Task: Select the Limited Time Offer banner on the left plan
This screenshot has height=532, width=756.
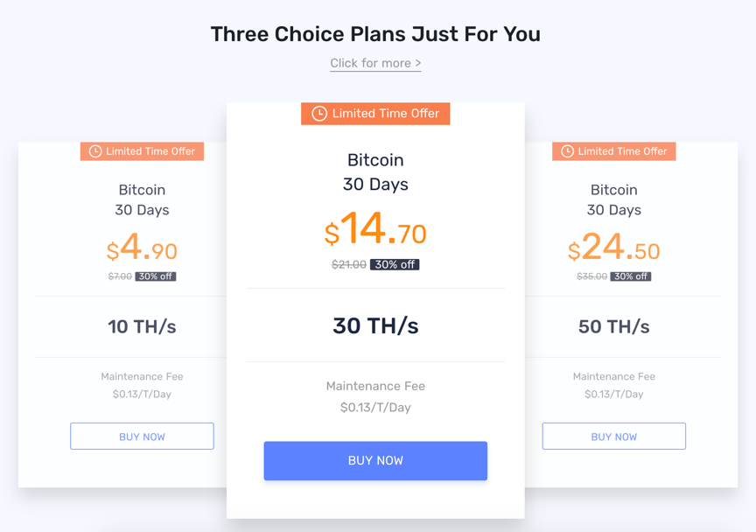Action: pyautogui.click(x=142, y=151)
